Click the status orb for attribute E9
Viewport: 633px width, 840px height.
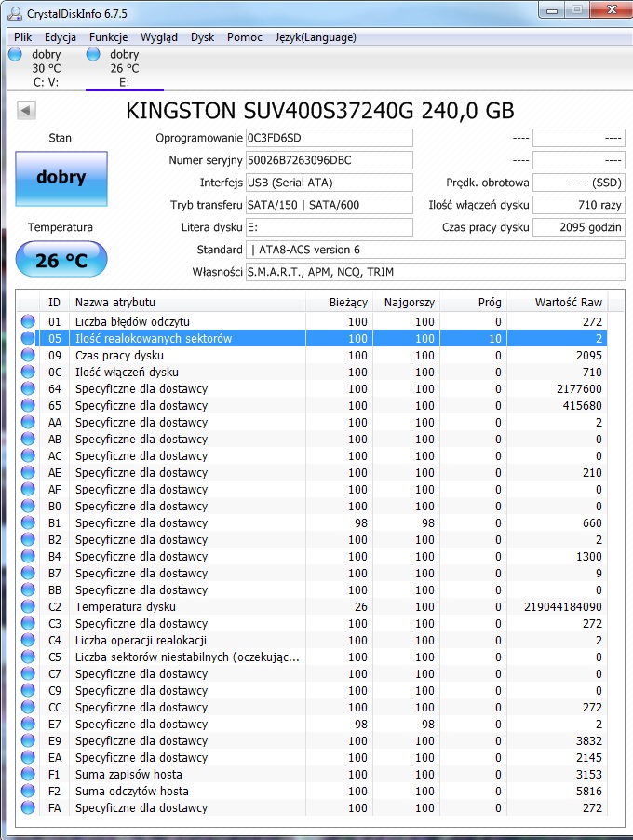[x=28, y=740]
